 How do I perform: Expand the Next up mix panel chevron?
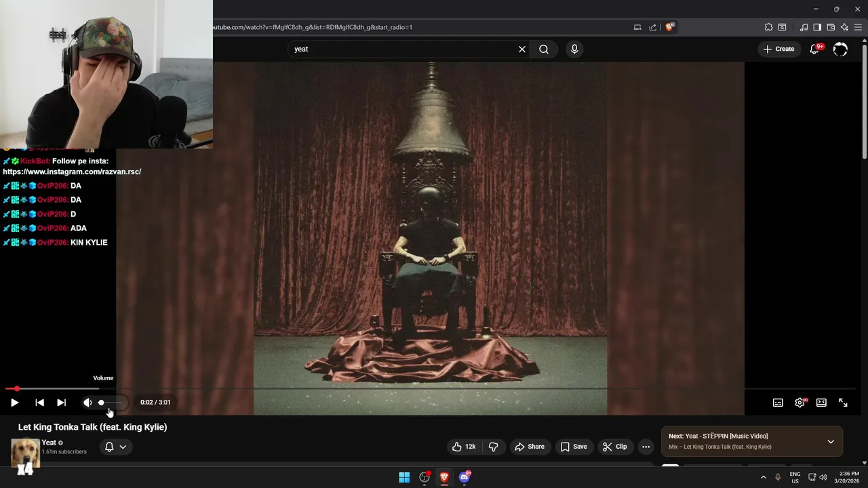831,442
